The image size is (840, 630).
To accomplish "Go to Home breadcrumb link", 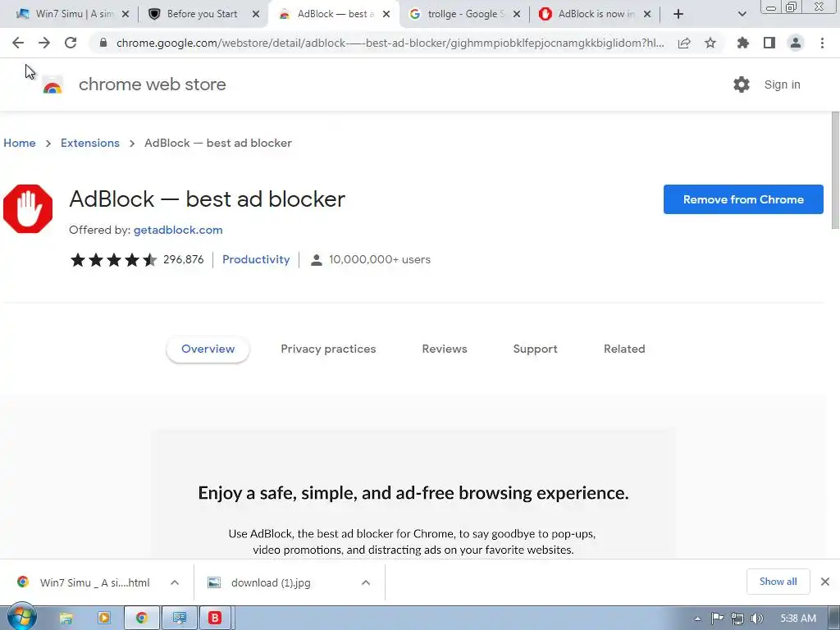I will pos(20,143).
